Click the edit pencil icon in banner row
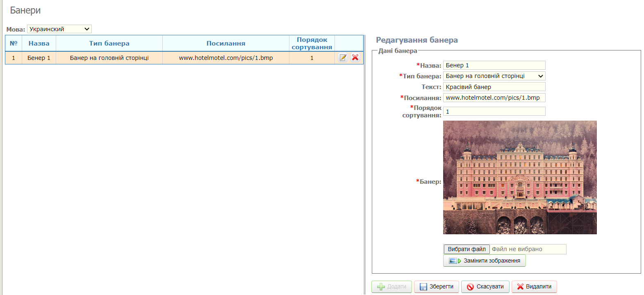The width and height of the screenshot is (644, 295). pos(343,58)
